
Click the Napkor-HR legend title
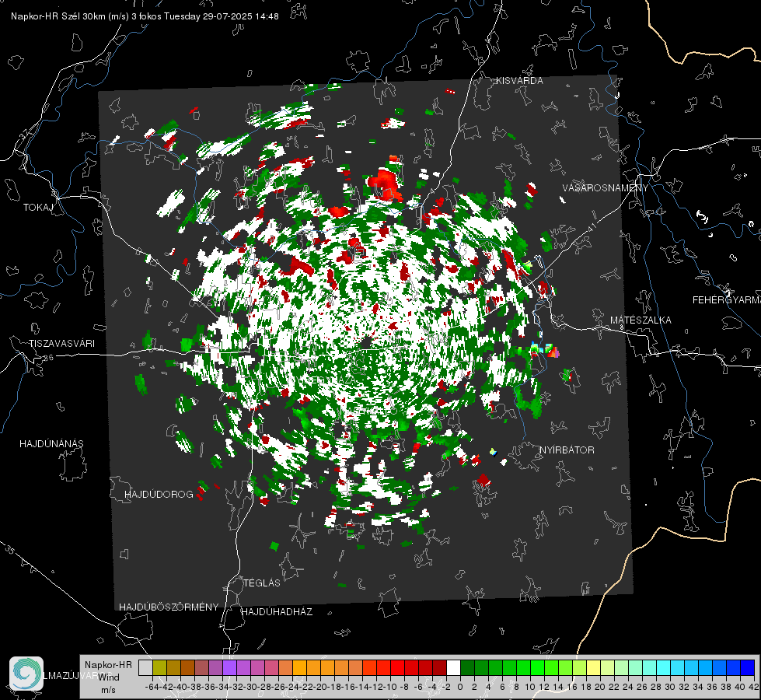(108, 665)
